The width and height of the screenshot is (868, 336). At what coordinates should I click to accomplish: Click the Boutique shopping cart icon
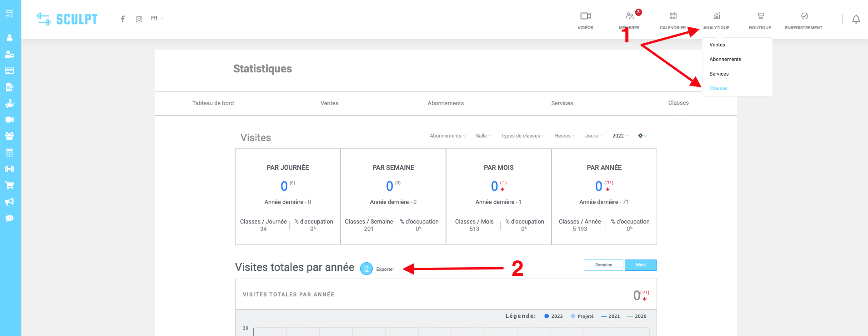point(760,16)
